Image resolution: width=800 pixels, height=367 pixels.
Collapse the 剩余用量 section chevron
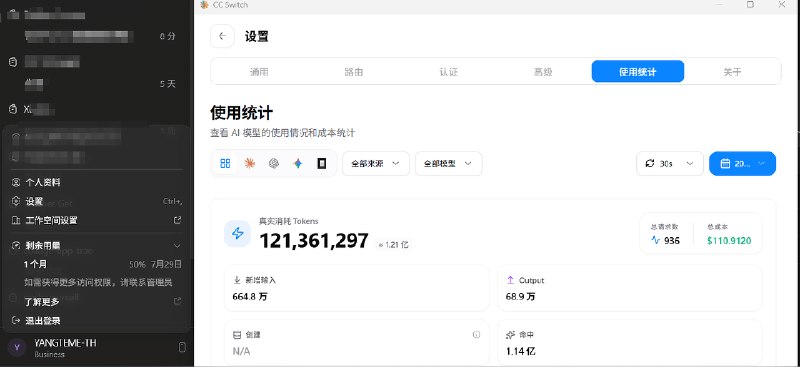177,246
